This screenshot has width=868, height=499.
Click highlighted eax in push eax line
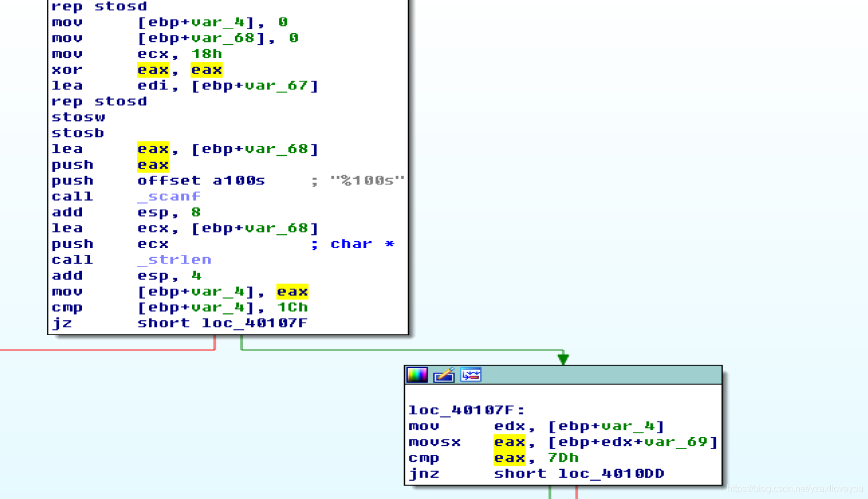point(153,165)
